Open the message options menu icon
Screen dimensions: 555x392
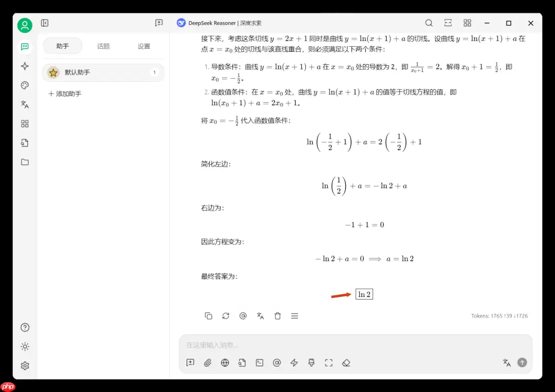pyautogui.click(x=294, y=315)
